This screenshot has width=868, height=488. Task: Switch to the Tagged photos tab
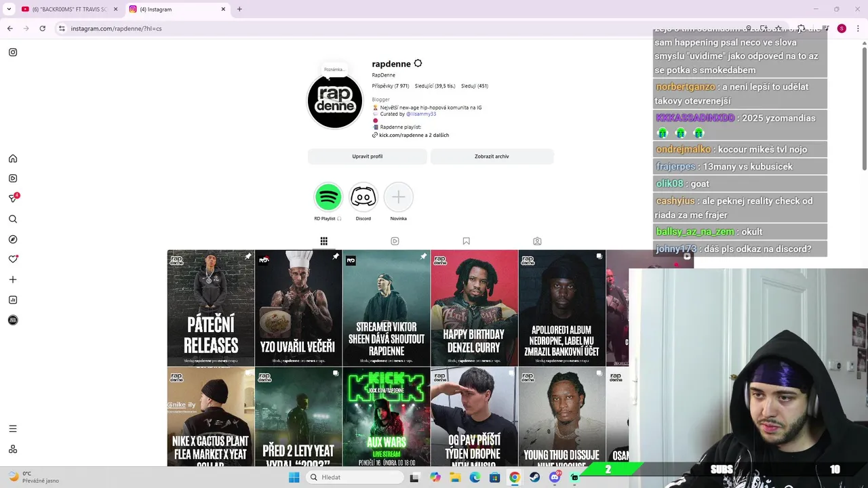pyautogui.click(x=537, y=241)
